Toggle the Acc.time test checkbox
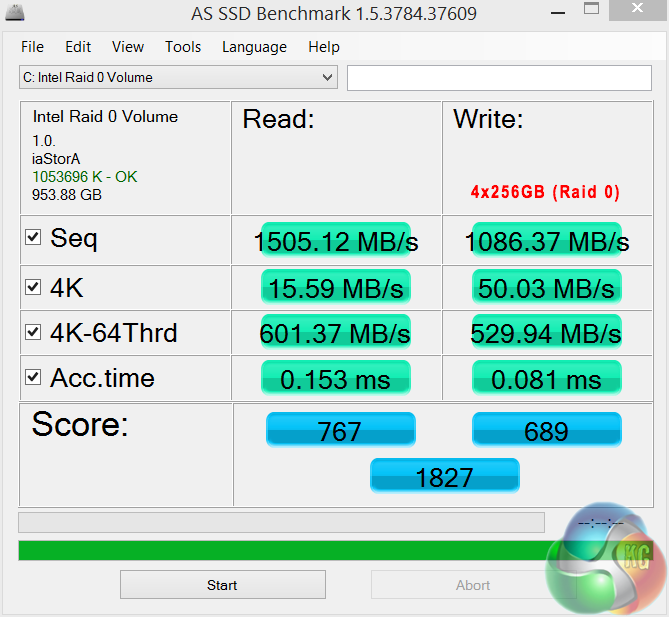The height and width of the screenshot is (617, 669). pyautogui.click(x=33, y=377)
